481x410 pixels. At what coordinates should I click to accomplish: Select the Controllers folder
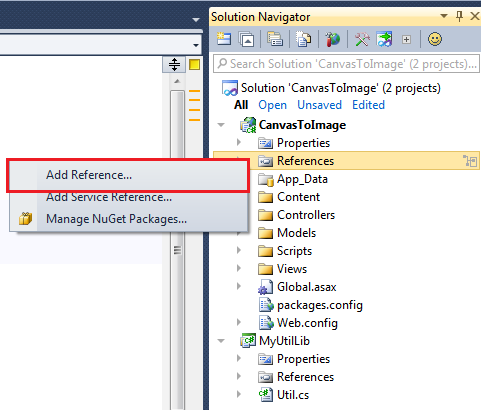(306, 215)
